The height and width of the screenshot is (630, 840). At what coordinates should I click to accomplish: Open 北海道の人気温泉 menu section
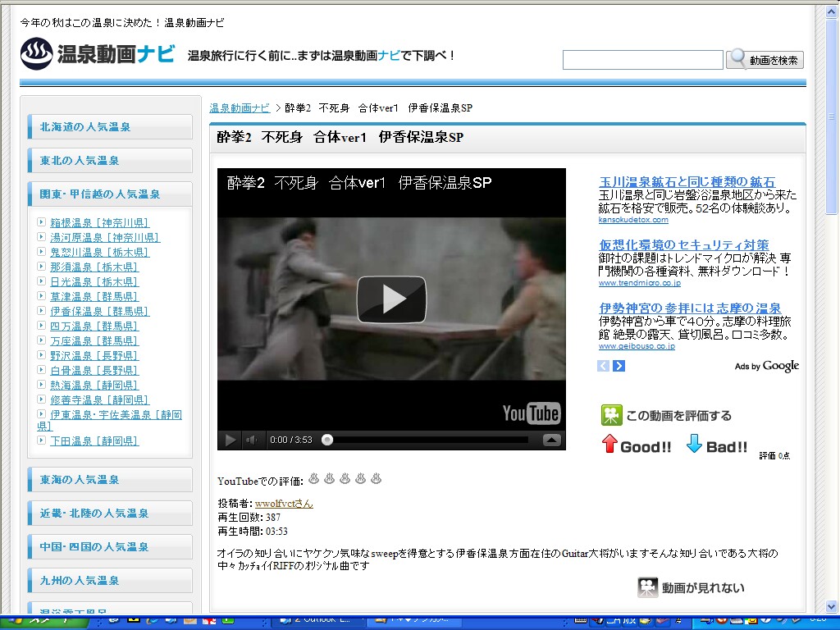pyautogui.click(x=110, y=127)
